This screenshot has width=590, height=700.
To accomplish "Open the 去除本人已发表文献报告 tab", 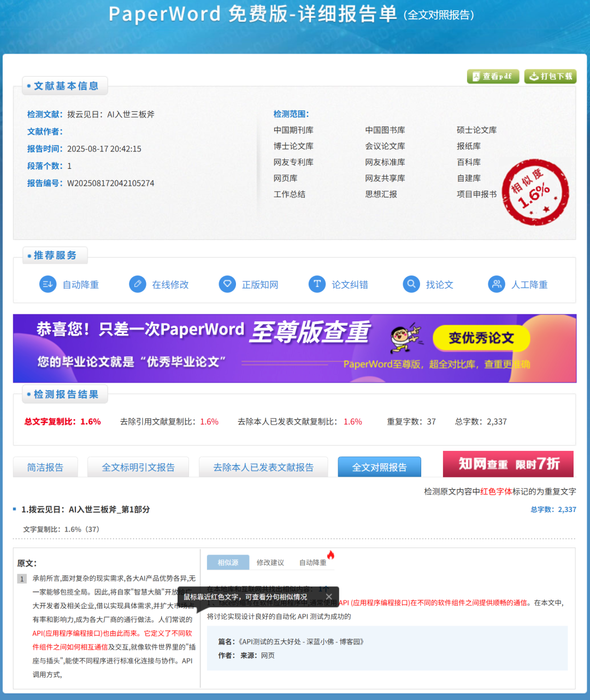I will [x=263, y=467].
